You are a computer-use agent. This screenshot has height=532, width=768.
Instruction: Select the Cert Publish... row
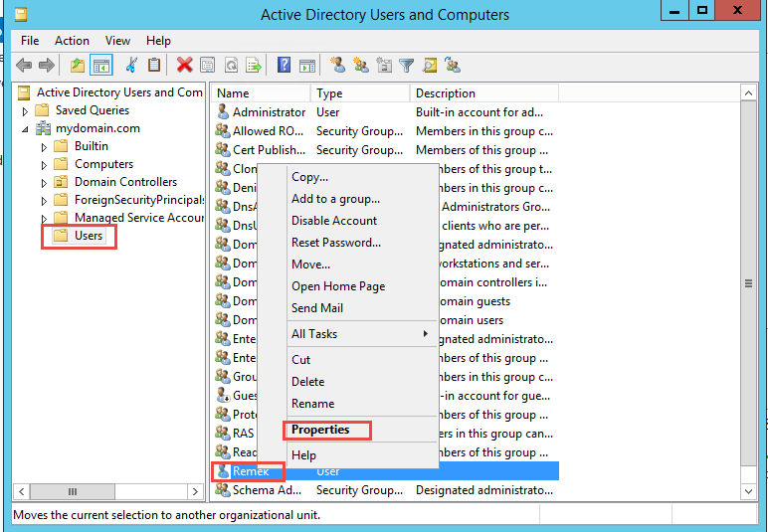(x=384, y=150)
